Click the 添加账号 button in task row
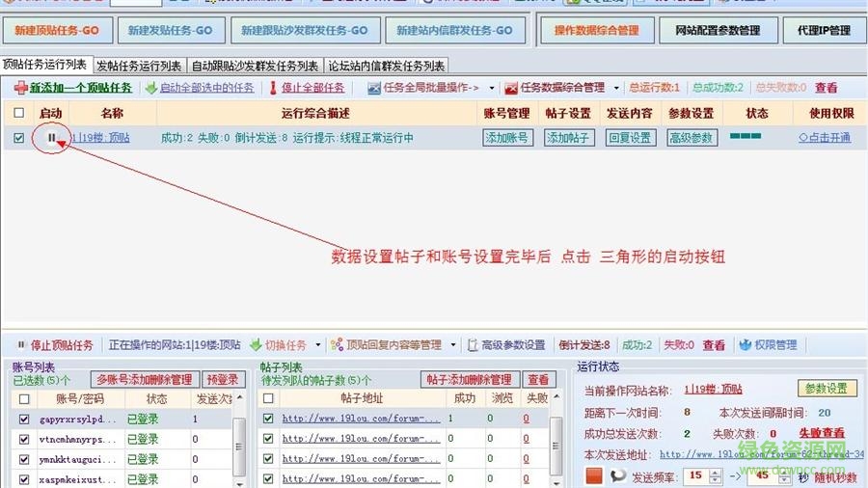The height and width of the screenshot is (488, 868). tap(507, 138)
